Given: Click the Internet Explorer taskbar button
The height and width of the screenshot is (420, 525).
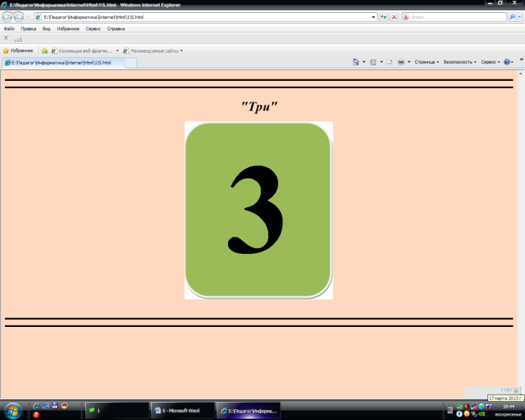Looking at the screenshot, I should coord(248,411).
